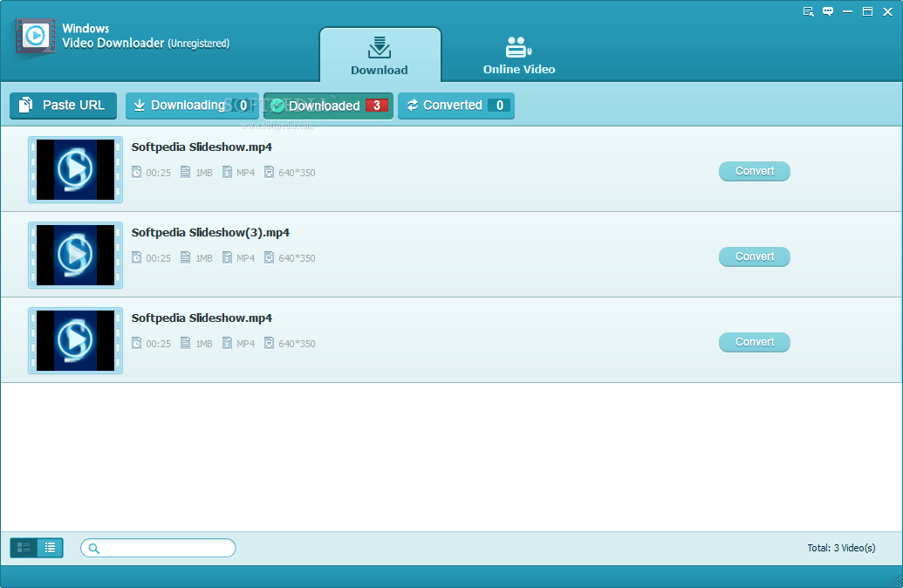The height and width of the screenshot is (588, 903).
Task: Click the Download tab arrow icon
Action: coord(380,48)
